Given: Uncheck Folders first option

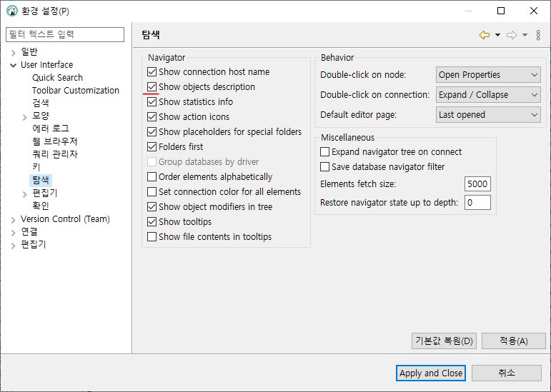Looking at the screenshot, I should click(x=152, y=146).
